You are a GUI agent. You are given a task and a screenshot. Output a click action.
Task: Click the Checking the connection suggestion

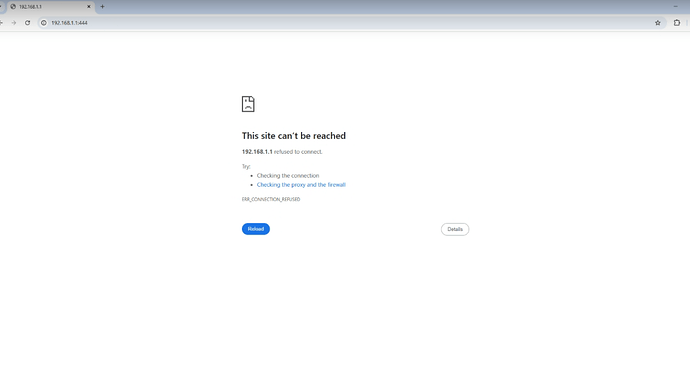point(288,176)
